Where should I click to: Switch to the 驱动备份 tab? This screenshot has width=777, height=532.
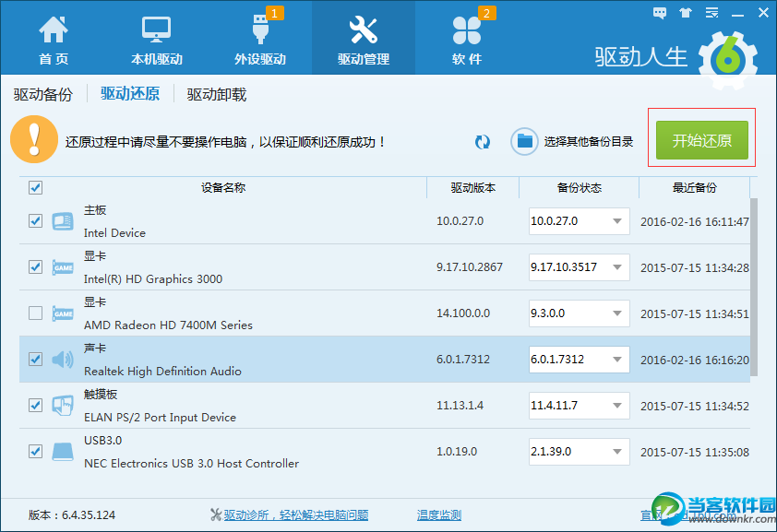click(x=43, y=94)
